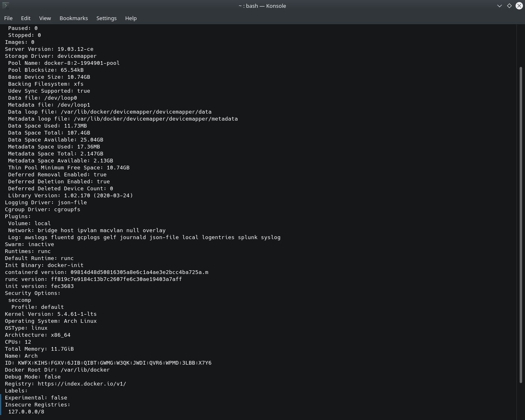Click the 'Security Options:' line

33,293
